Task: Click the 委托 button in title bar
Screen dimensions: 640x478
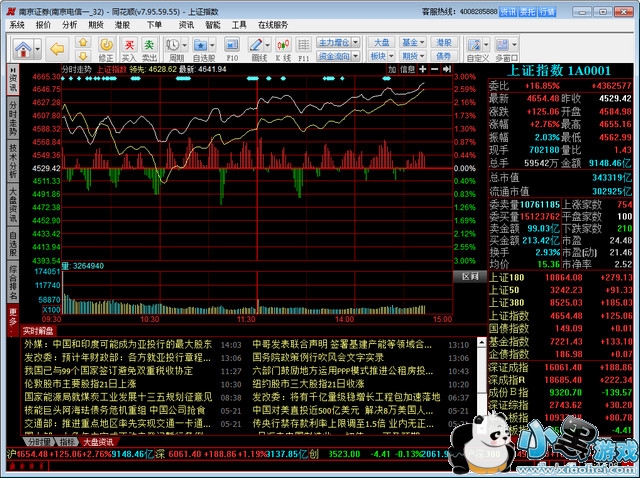Action: [527, 12]
